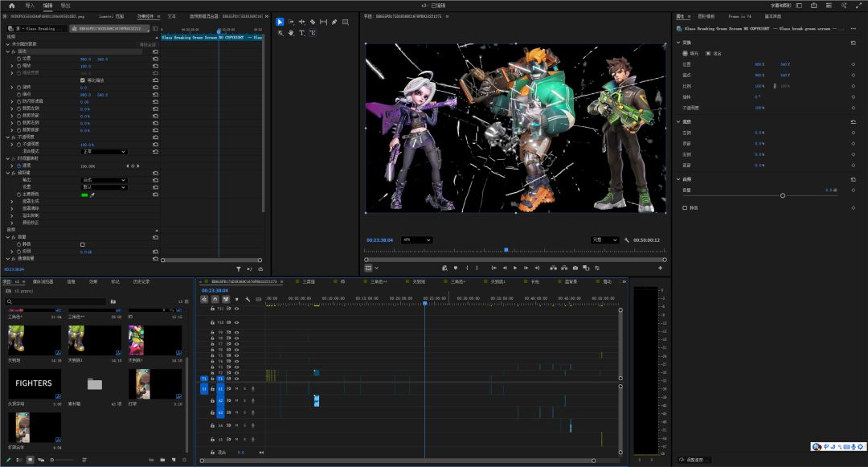Viewport: 868px width, 467px height.
Task: Open the Text panel tab
Action: pyautogui.click(x=172, y=17)
